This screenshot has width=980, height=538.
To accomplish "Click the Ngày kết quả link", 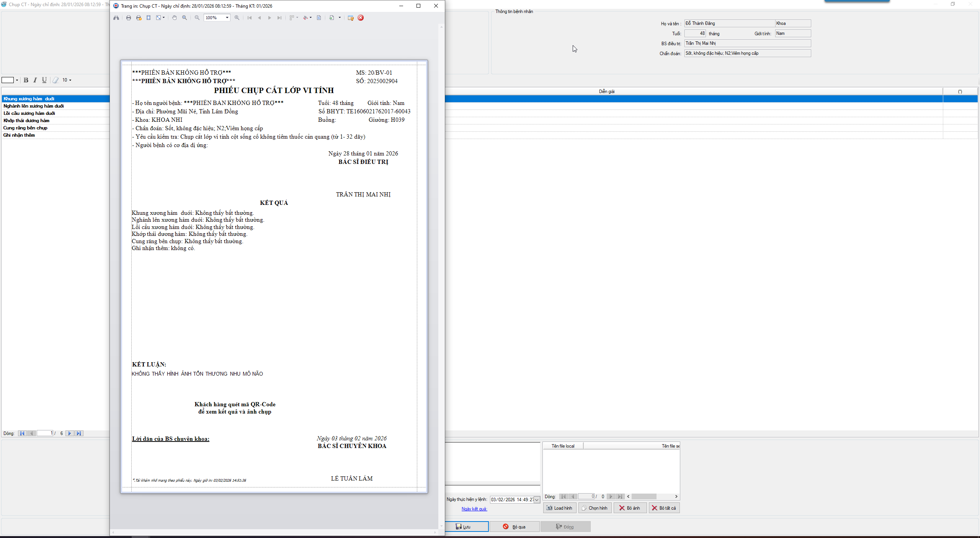I will 474,509.
